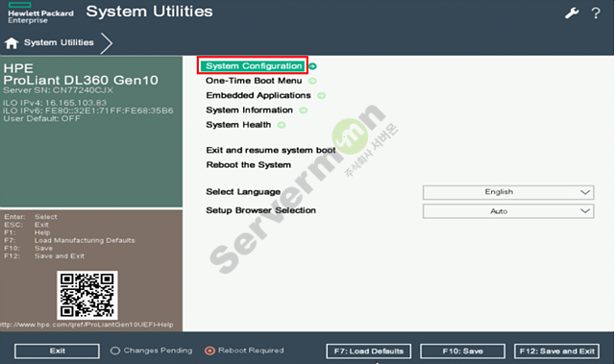Click the QR code help image
The height and width of the screenshot is (364, 615).
click(87, 295)
